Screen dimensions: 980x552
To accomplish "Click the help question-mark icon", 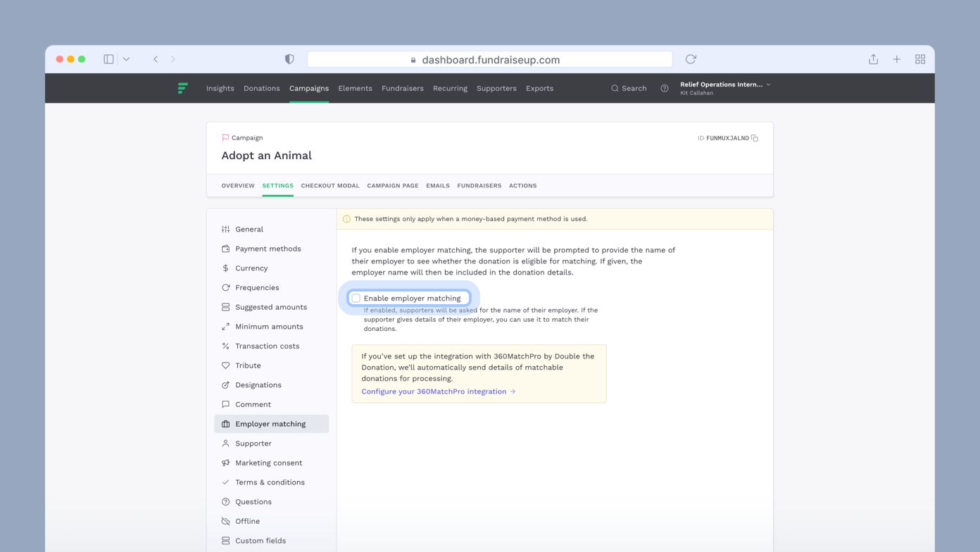I will click(x=664, y=88).
